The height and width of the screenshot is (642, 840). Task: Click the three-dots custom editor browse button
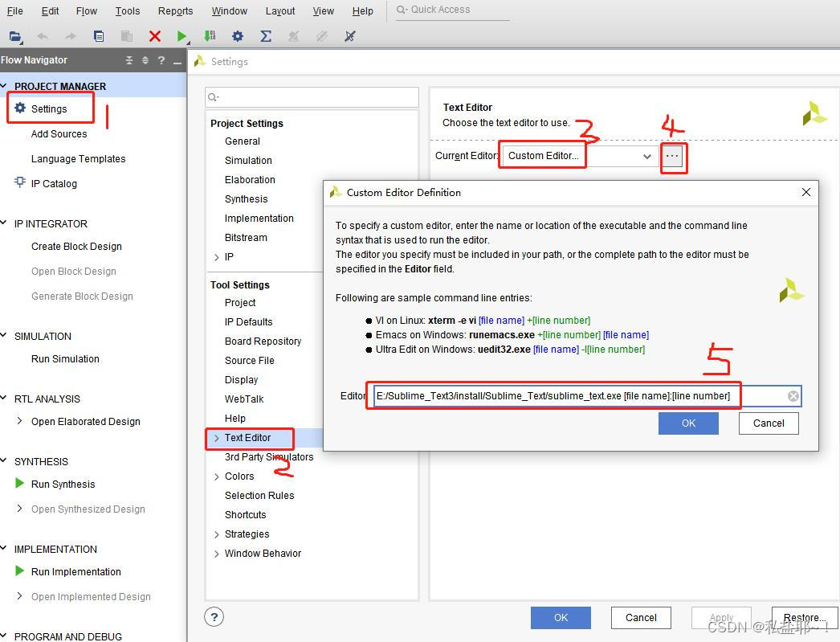[672, 156]
